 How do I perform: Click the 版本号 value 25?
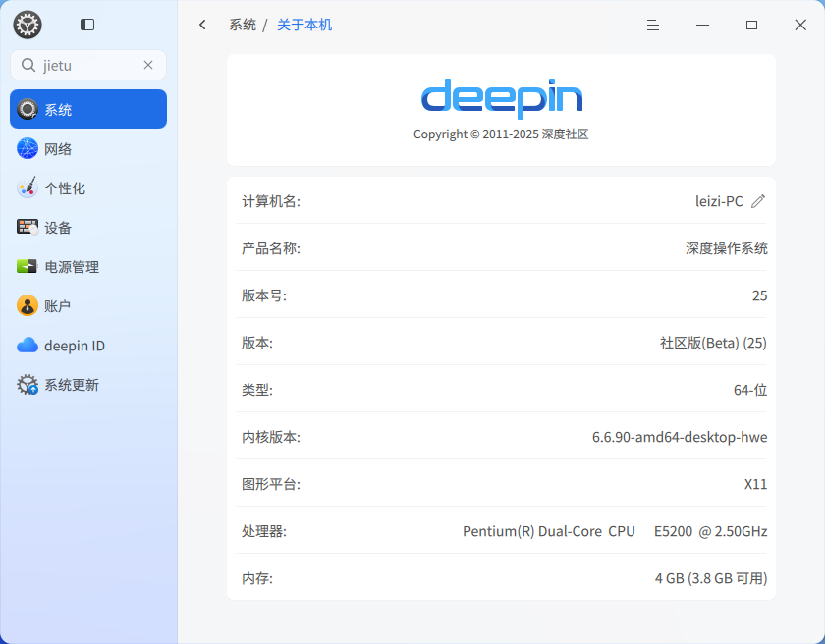click(760, 295)
